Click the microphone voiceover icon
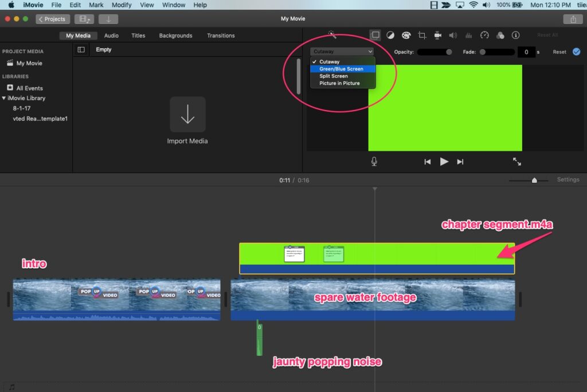 [374, 162]
